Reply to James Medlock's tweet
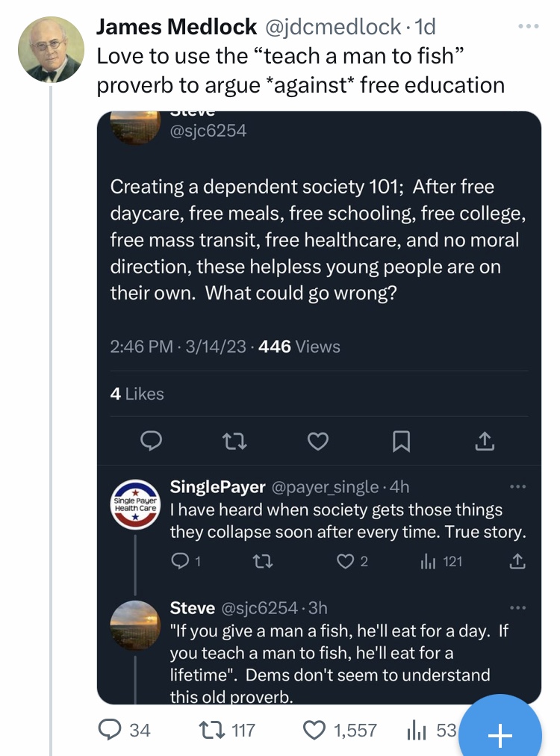Image resolution: width=560 pixels, height=756 pixels. [124, 730]
